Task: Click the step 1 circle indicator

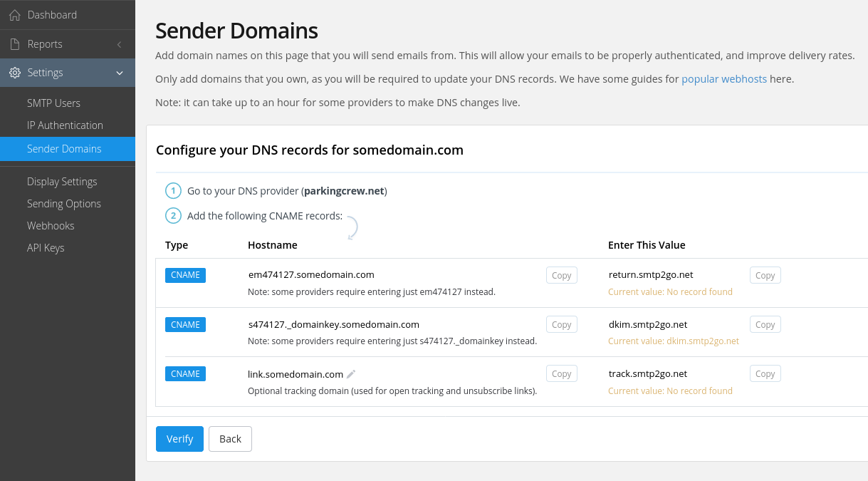Action: point(173,191)
